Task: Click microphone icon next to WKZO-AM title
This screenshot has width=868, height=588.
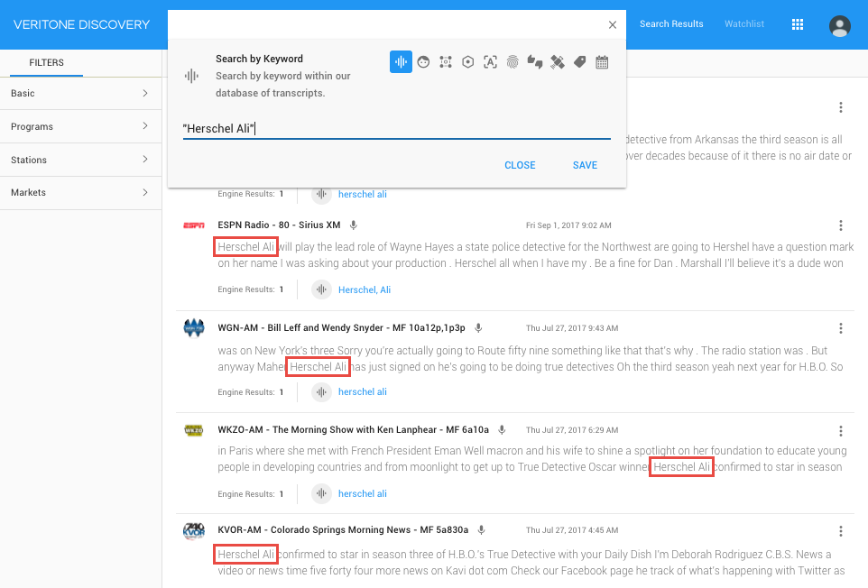Action: pyautogui.click(x=502, y=430)
